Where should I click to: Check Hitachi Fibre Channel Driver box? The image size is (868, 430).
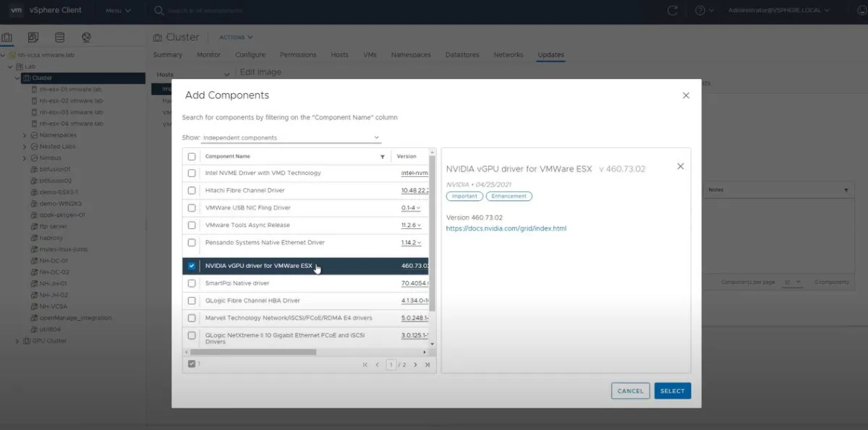click(192, 191)
